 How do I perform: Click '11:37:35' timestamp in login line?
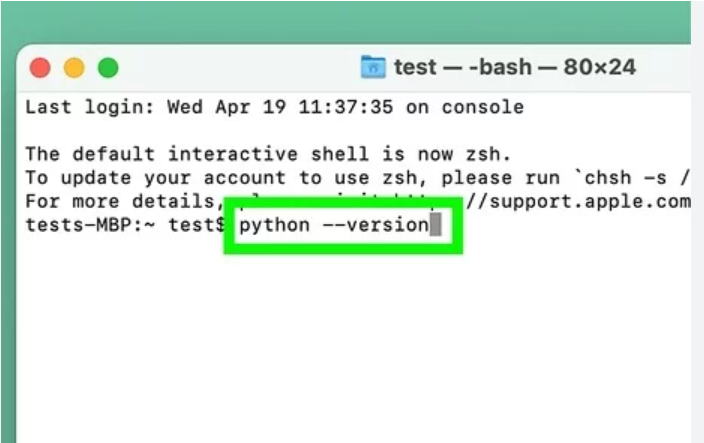pos(346,107)
